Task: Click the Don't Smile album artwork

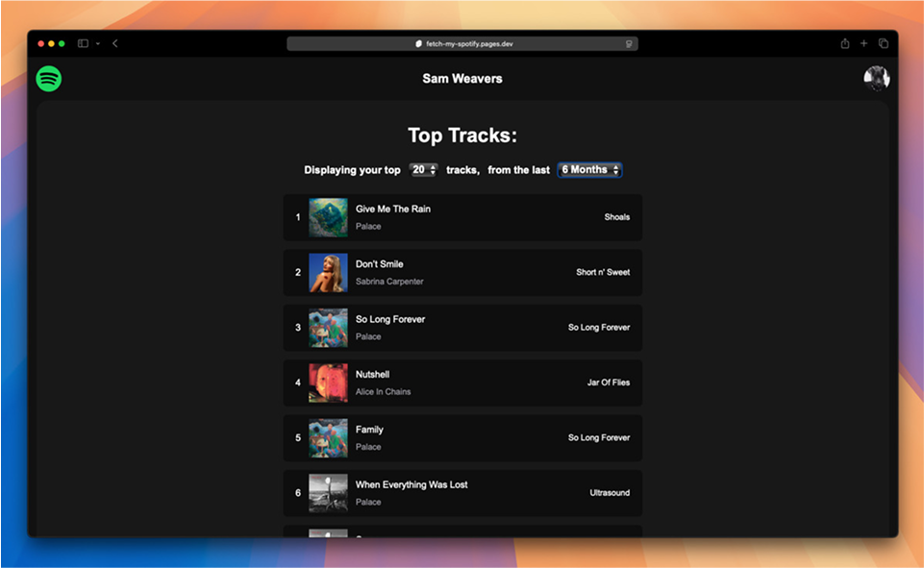Action: point(328,272)
